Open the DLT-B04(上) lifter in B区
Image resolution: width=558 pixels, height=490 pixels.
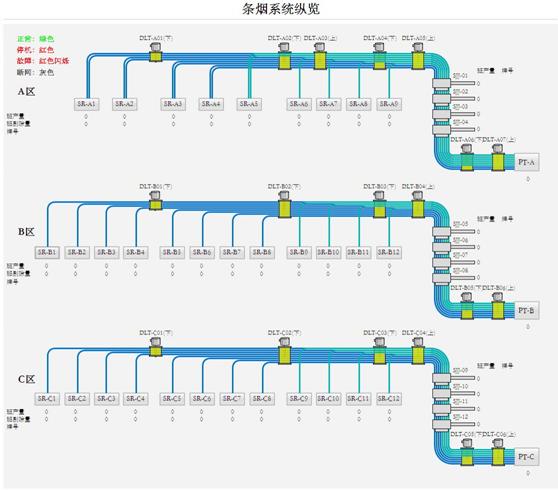pos(418,205)
